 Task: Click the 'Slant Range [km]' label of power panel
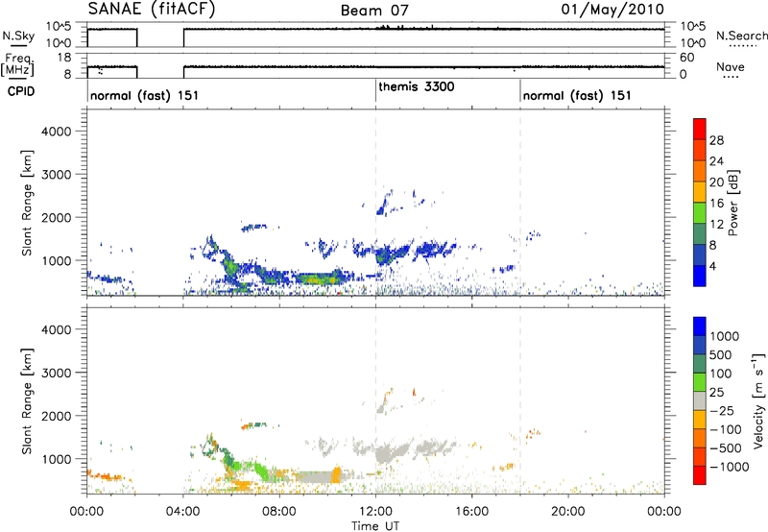click(x=27, y=203)
